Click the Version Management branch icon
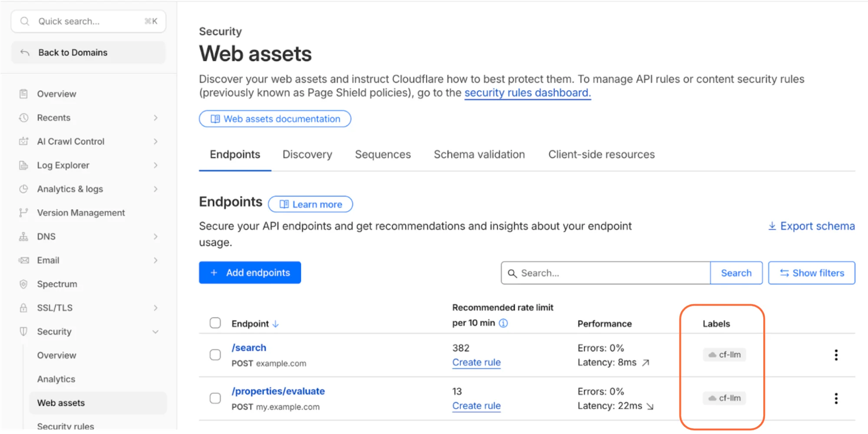The width and height of the screenshot is (868, 434). (x=24, y=212)
